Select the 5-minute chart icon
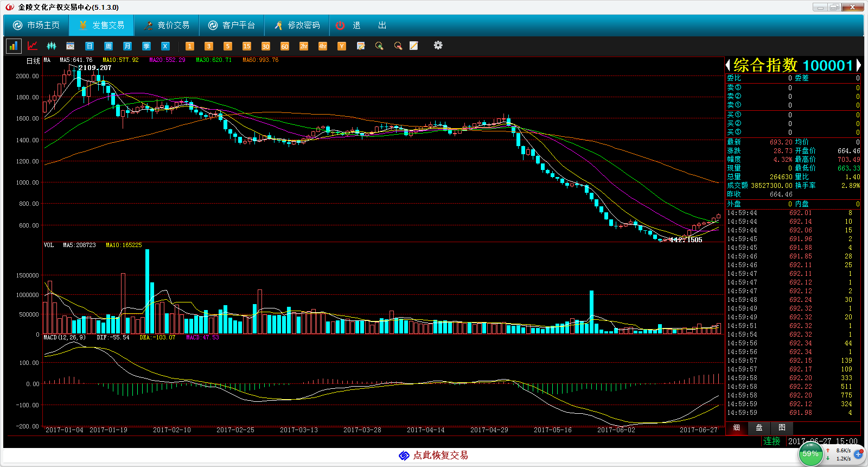 [228, 46]
